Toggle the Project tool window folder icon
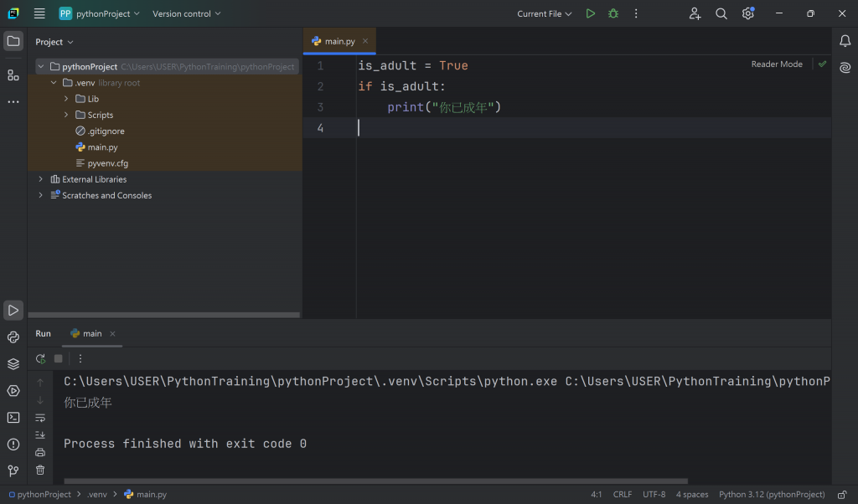The image size is (858, 504). pyautogui.click(x=13, y=42)
